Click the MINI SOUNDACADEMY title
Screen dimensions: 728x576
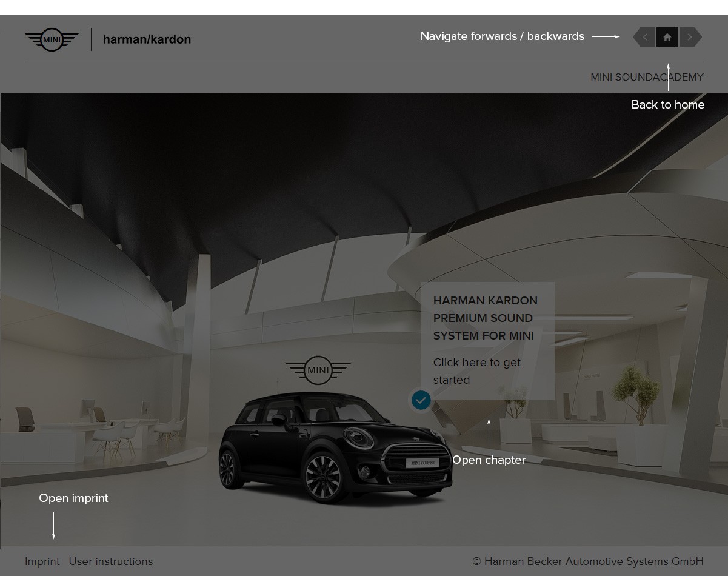point(647,77)
